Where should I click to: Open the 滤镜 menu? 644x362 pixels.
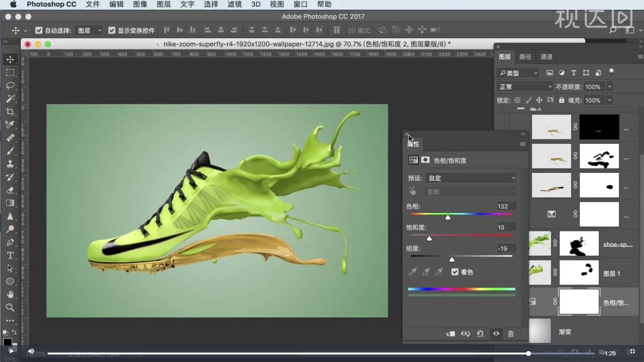(x=234, y=4)
